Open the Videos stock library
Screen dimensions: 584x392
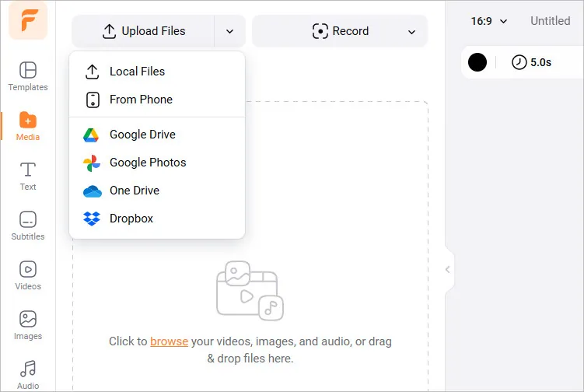click(x=28, y=276)
